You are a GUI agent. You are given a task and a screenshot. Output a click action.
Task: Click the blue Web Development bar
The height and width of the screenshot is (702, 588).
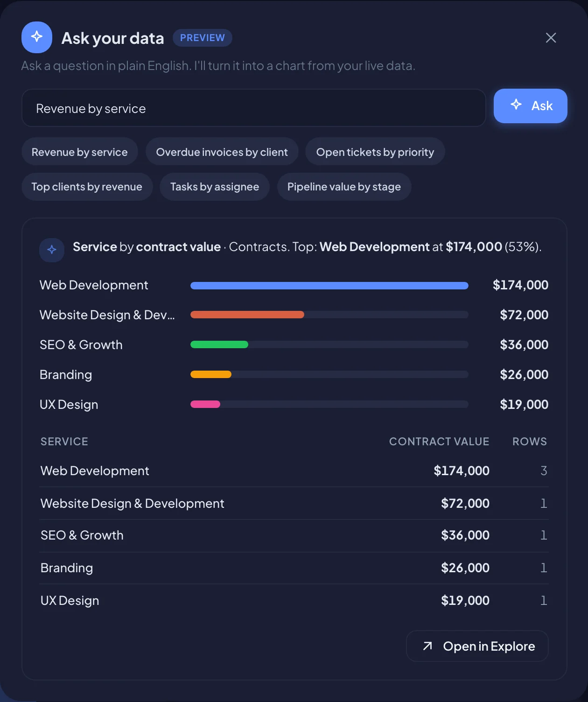pos(329,286)
